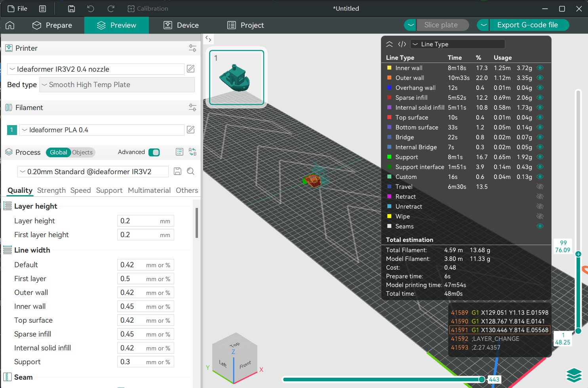Show Wipe moves with eye icon
This screenshot has height=388, width=588.
coord(540,216)
